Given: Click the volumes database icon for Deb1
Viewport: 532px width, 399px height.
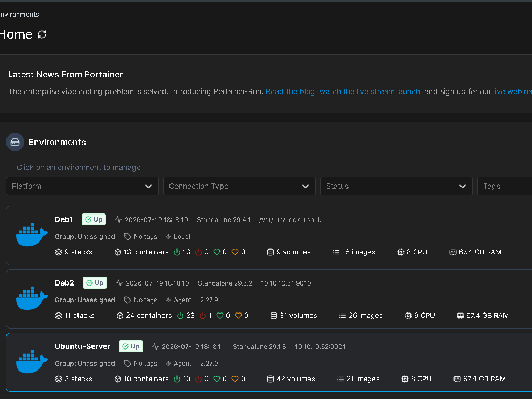Looking at the screenshot, I should [271, 252].
